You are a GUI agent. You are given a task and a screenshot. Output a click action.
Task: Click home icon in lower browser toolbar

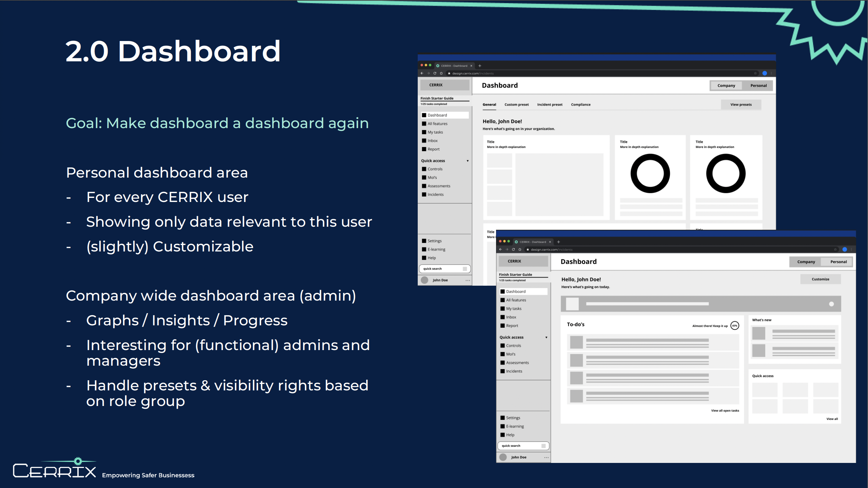(520, 249)
